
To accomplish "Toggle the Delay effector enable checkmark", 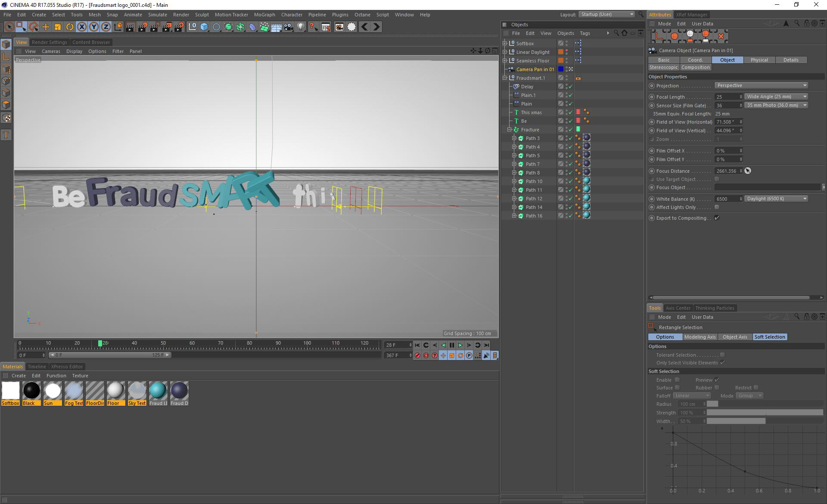I will pos(571,87).
